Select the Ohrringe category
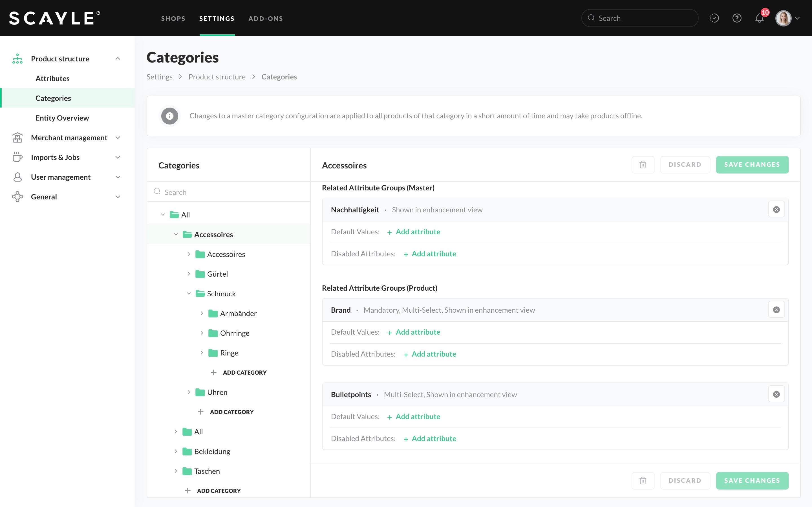 pyautogui.click(x=235, y=333)
